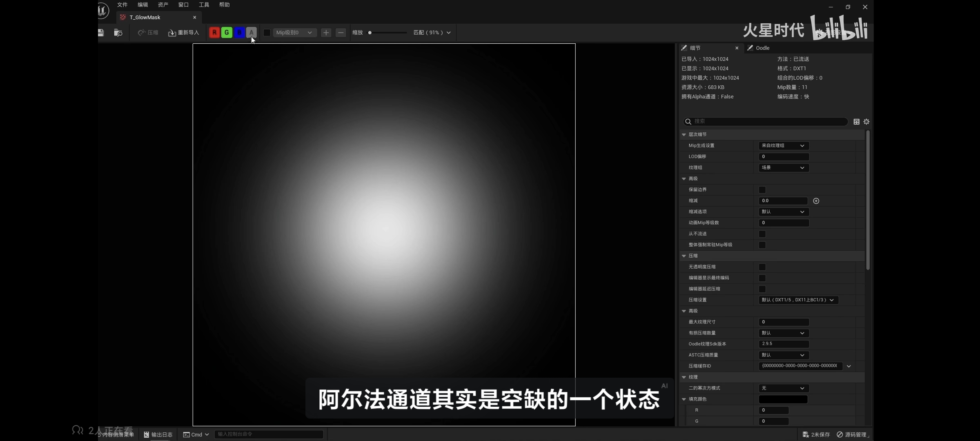Click the minus mip level icon
Image resolution: width=980 pixels, height=441 pixels.
pyautogui.click(x=341, y=33)
